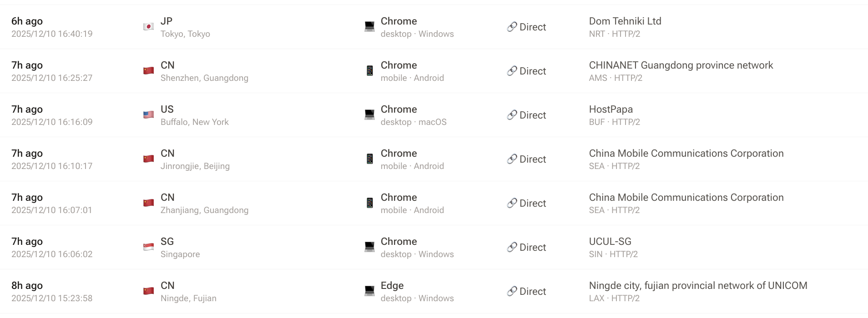Click the Dom Tehniki Ltd provider name
Image resolution: width=868 pixels, height=318 pixels.
(625, 21)
